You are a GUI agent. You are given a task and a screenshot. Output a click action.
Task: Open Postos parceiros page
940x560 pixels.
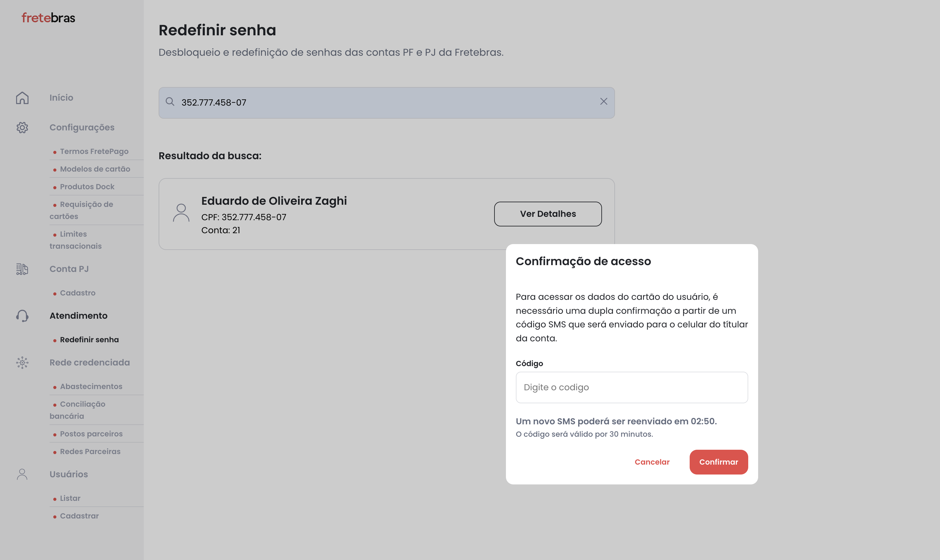point(91,434)
